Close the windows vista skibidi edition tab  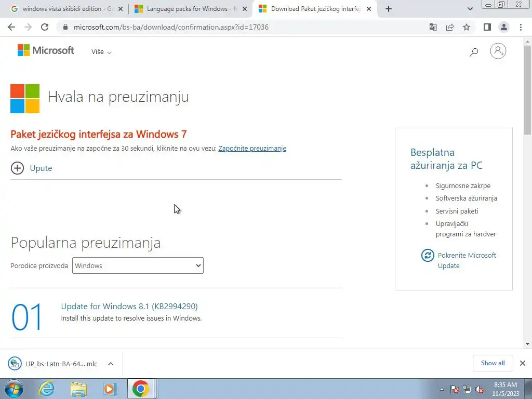tap(120, 9)
